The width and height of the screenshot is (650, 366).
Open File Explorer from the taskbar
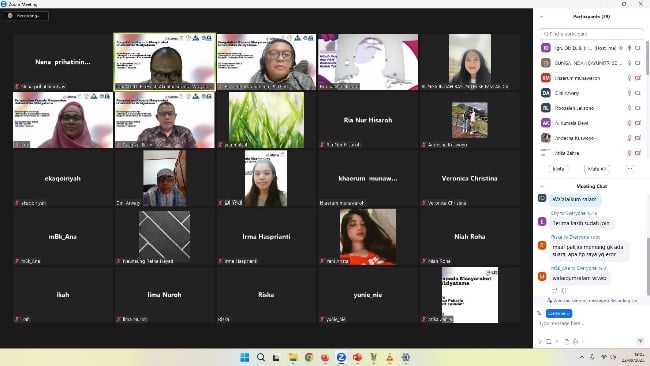pyautogui.click(x=293, y=357)
